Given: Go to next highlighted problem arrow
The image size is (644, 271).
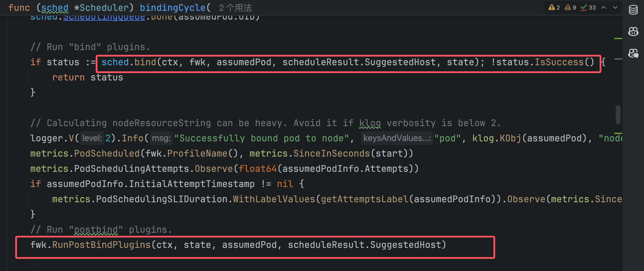Looking at the screenshot, I should [615, 7].
